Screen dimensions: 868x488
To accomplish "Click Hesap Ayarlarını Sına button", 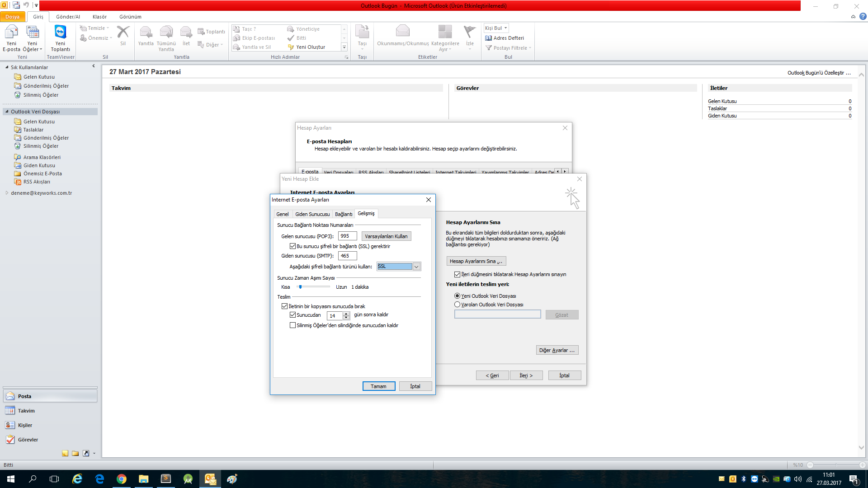I will pyautogui.click(x=476, y=261).
